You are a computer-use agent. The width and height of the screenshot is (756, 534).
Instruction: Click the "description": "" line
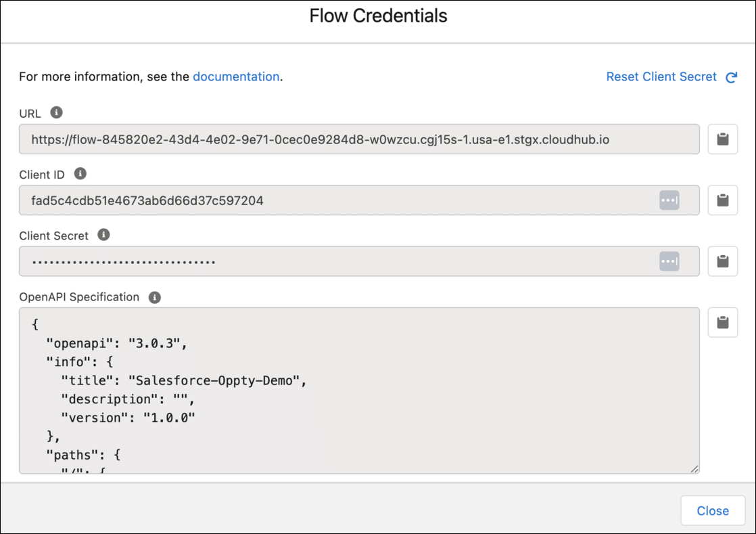(x=128, y=399)
